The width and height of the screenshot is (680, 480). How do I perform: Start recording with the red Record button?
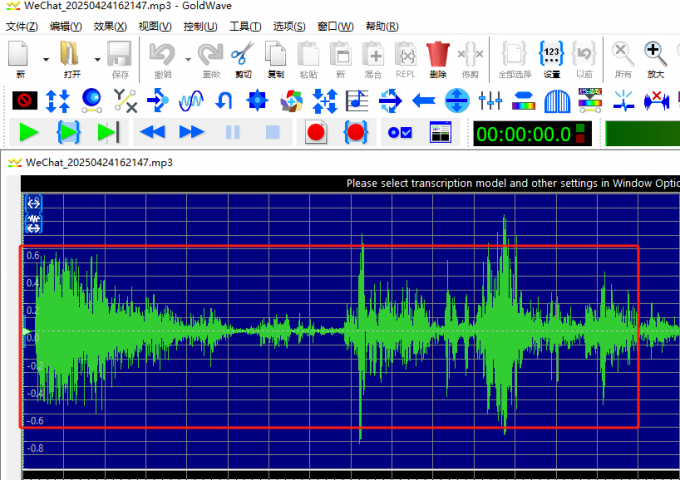316,132
